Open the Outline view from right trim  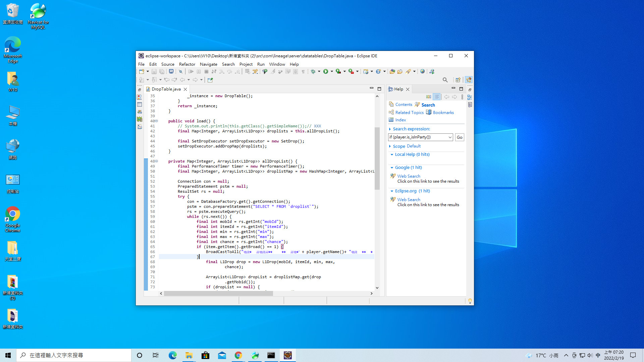[470, 97]
